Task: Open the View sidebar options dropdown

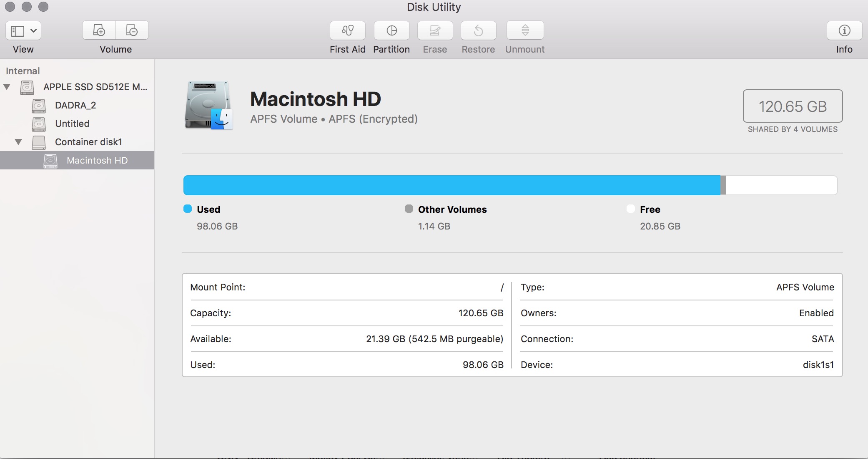Action: click(23, 30)
